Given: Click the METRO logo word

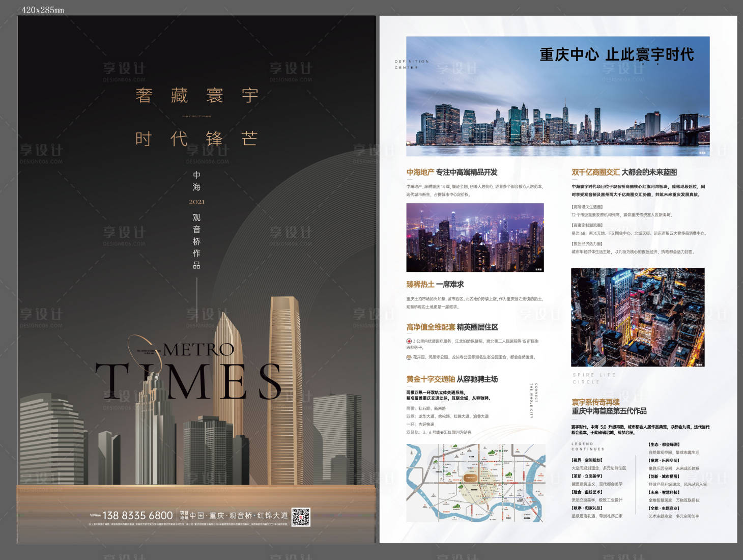Looking at the screenshot, I should [198, 349].
